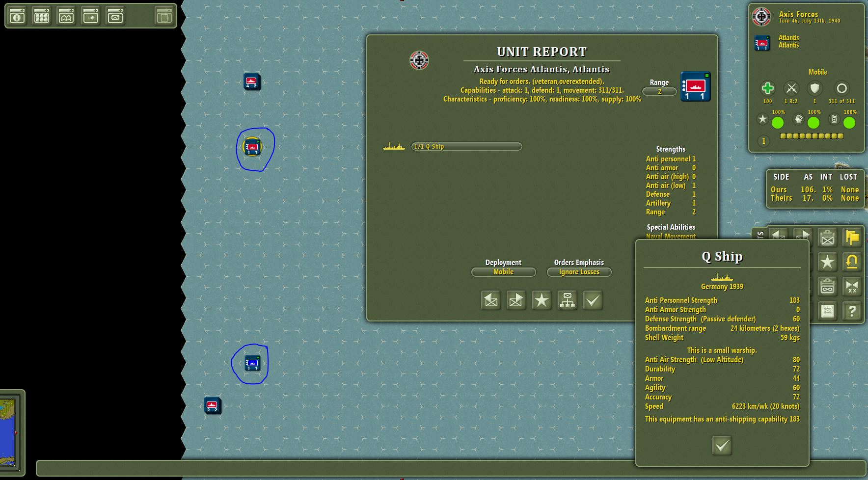Collapse panels with the dimmed layout toolbar icon
The width and height of the screenshot is (868, 480).
pyautogui.click(x=164, y=16)
